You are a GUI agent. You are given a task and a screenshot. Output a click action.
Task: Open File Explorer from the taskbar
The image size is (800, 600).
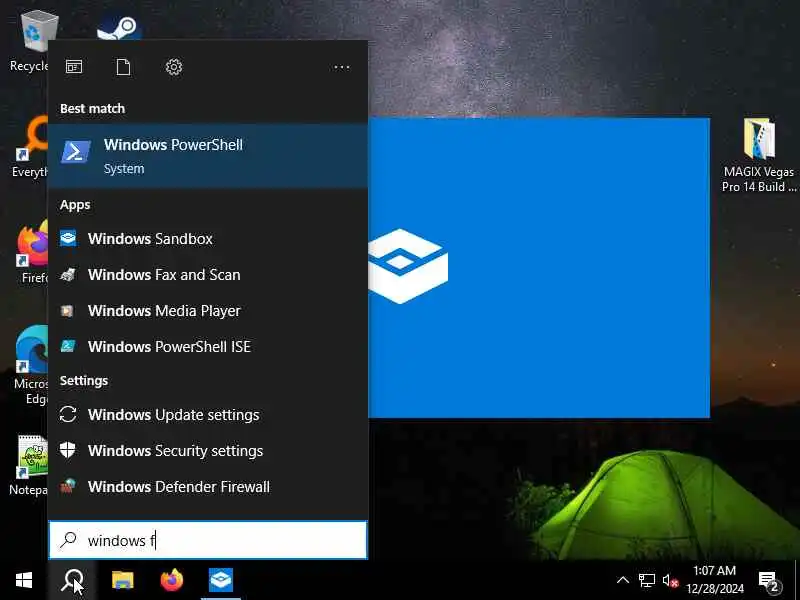[122, 581]
